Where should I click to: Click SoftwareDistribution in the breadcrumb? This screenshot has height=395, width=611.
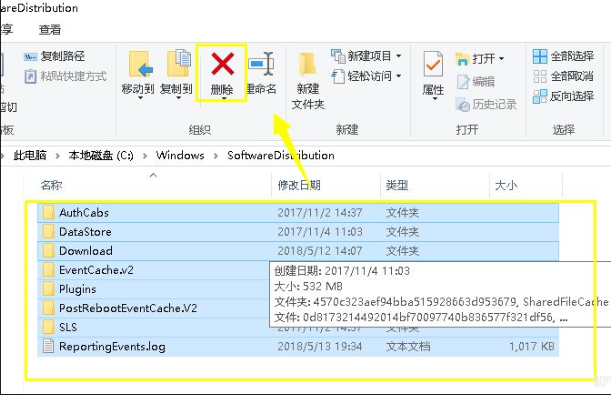pos(281,155)
